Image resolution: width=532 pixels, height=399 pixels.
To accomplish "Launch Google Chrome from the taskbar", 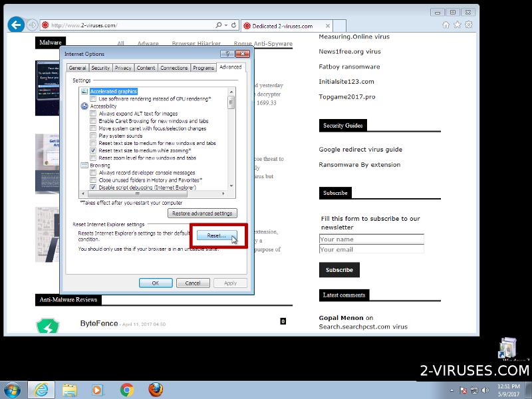I will pyautogui.click(x=127, y=389).
